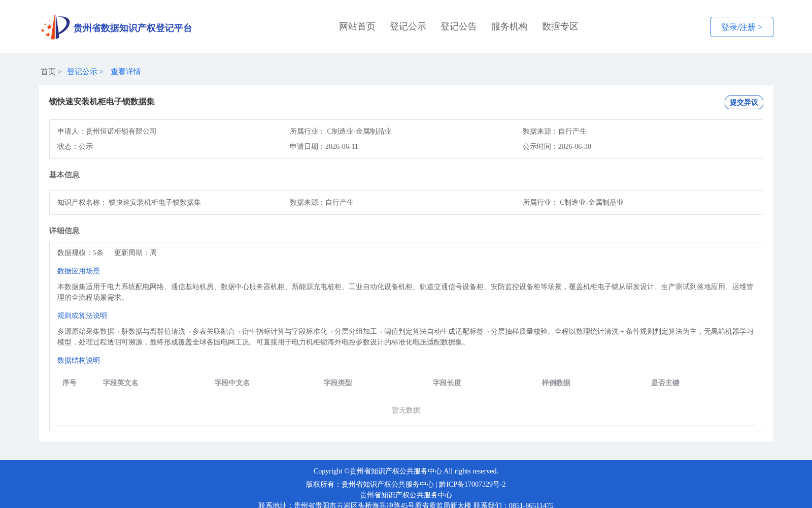Select 申请日期：2026-06-11 text

[324, 146]
